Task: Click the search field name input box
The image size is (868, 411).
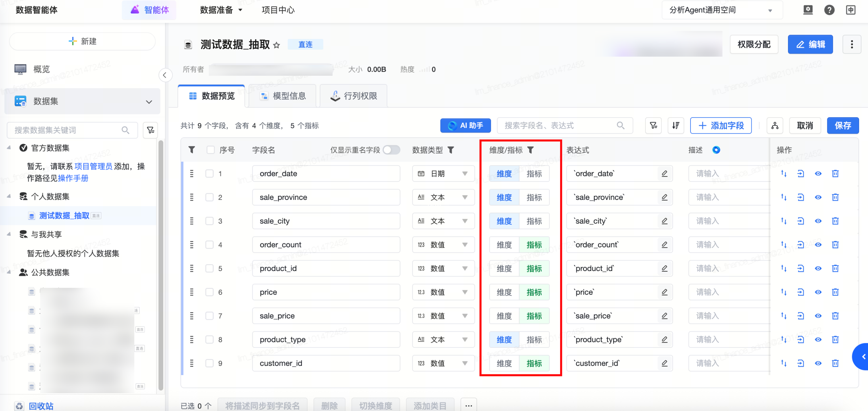Action: pos(559,126)
